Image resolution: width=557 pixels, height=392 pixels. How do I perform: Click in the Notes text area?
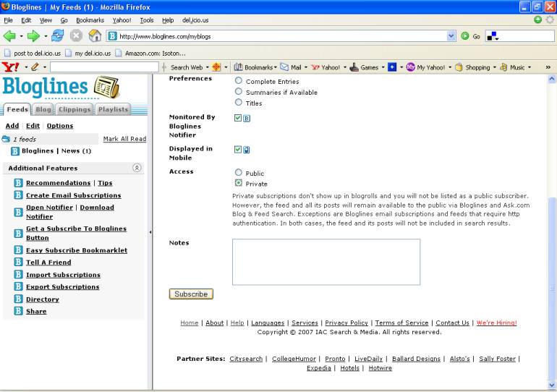[326, 262]
